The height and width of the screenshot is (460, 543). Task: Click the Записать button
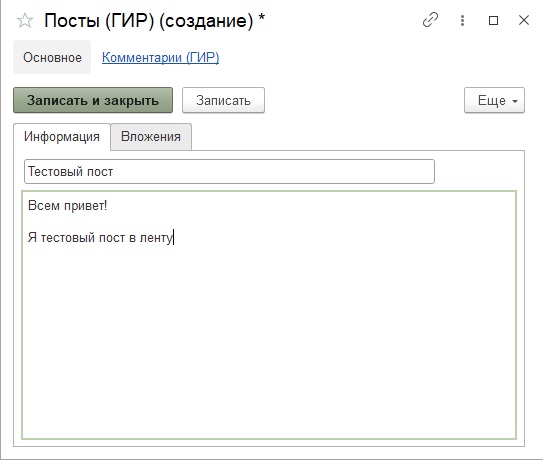(223, 100)
